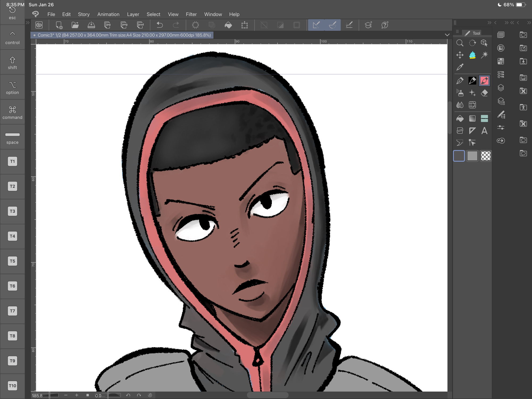Select the Gradient tool
The height and width of the screenshot is (399, 532).
pyautogui.click(x=472, y=118)
